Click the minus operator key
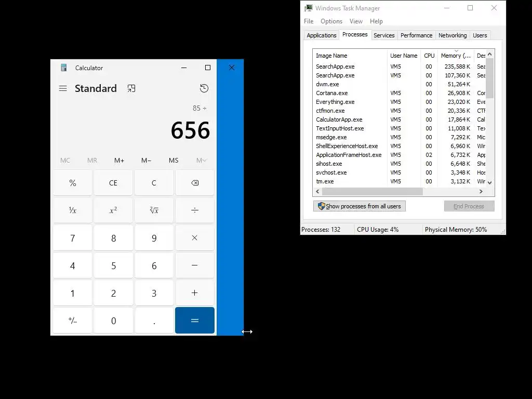Image resolution: width=532 pixels, height=399 pixels. [195, 265]
